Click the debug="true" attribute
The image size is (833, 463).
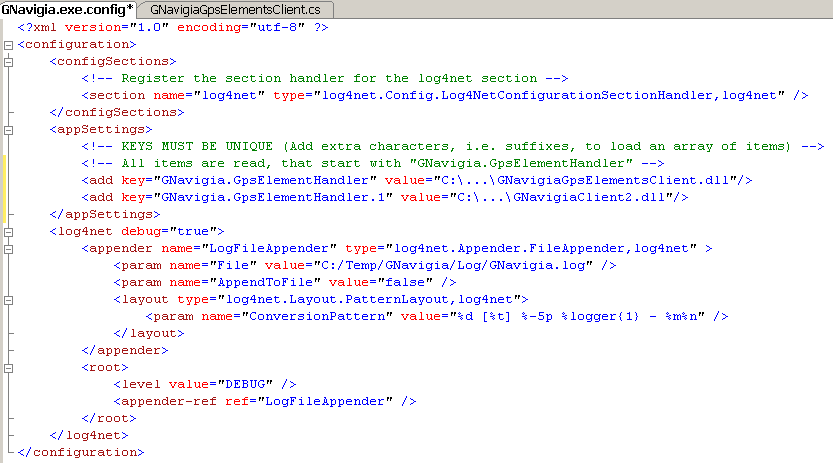click(168, 232)
